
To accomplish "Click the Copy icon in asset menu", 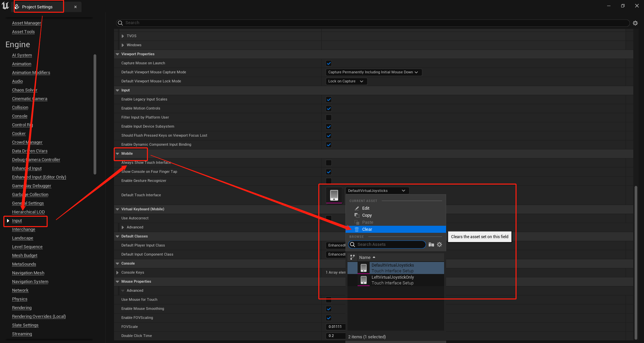I will [357, 215].
